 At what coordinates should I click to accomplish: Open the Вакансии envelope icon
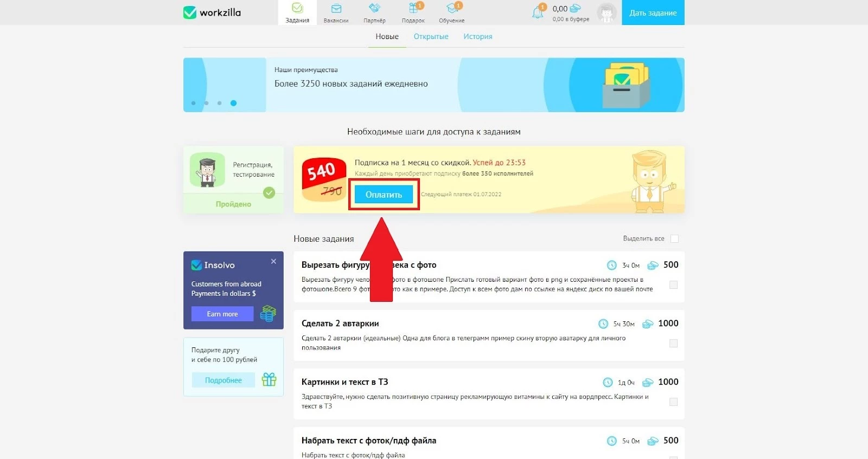[x=336, y=8]
